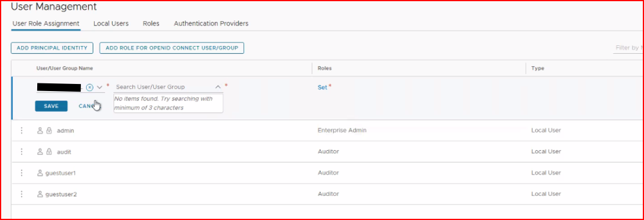The image size is (644, 220).
Task: Focus the Search User/User Group field
Action: tap(164, 87)
